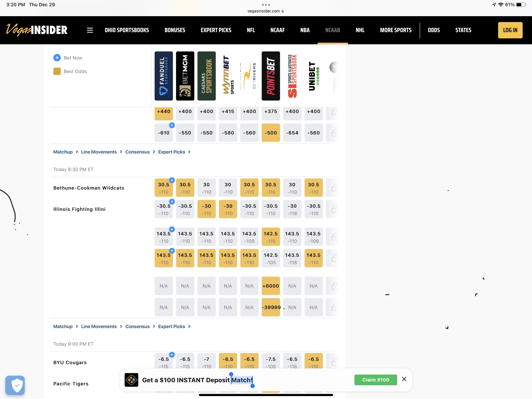Click the PointsBet sportsbook logo
This screenshot has width=532, height=399.
click(x=270, y=76)
